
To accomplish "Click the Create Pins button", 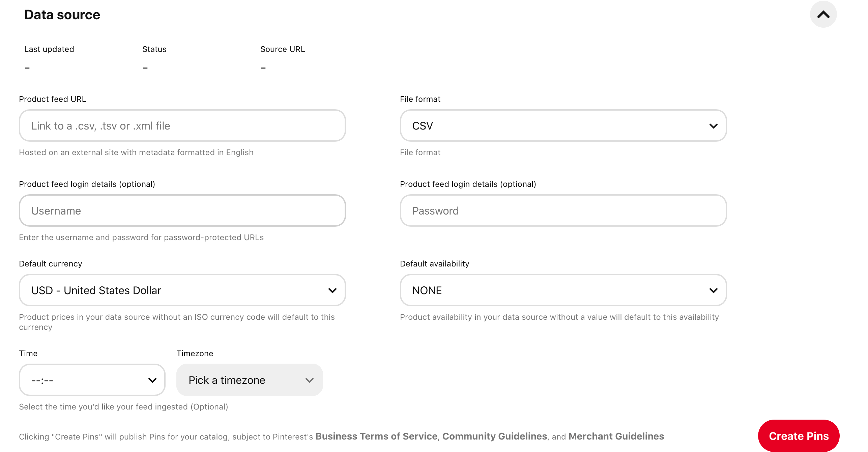I will point(799,436).
